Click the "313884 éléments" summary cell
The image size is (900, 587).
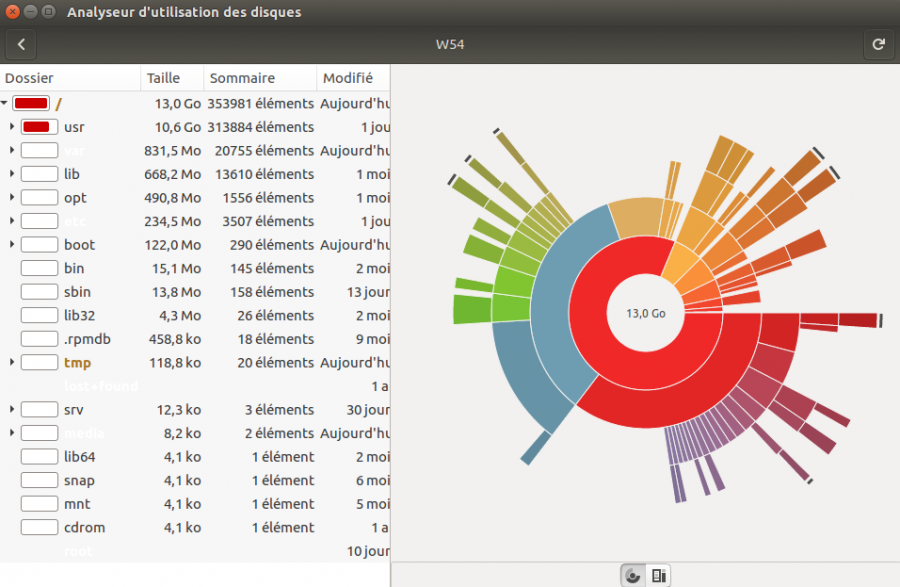point(261,127)
